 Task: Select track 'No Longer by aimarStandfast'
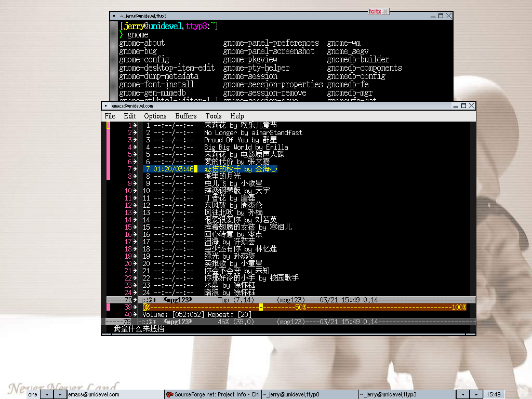[x=253, y=132]
